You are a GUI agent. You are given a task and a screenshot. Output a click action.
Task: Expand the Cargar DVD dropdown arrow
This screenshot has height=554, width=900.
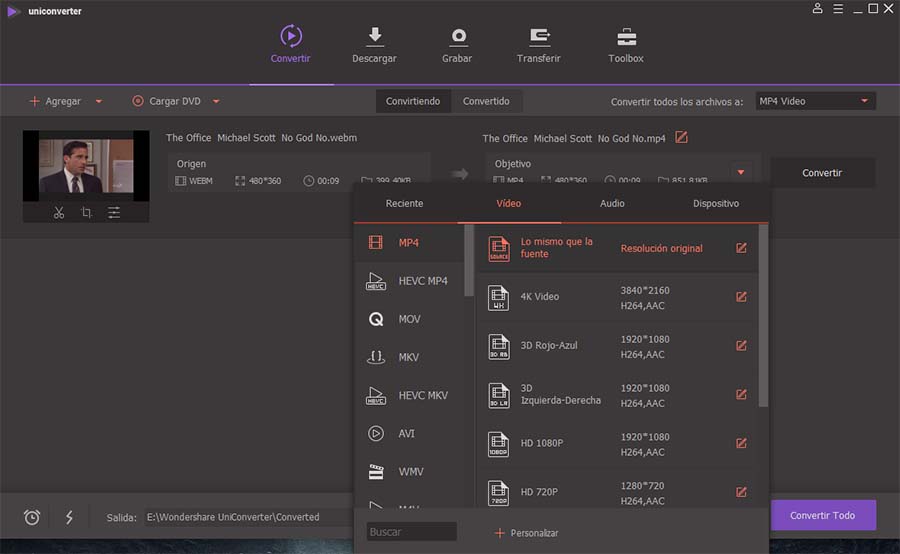(216, 102)
